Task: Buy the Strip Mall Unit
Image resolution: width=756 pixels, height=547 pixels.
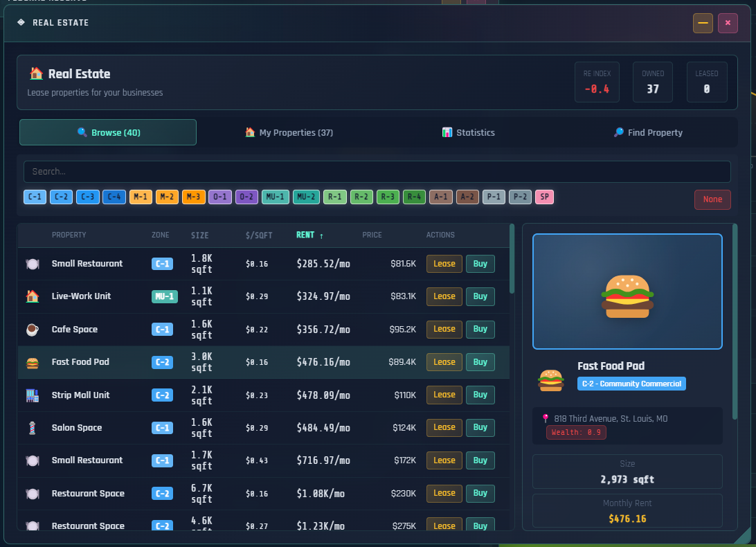Action: pyautogui.click(x=480, y=395)
